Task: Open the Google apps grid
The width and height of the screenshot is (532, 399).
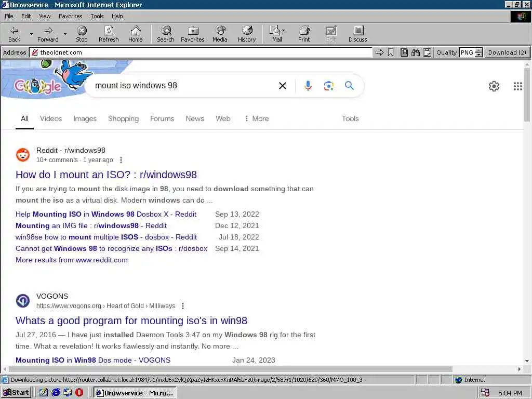Action: point(518,86)
